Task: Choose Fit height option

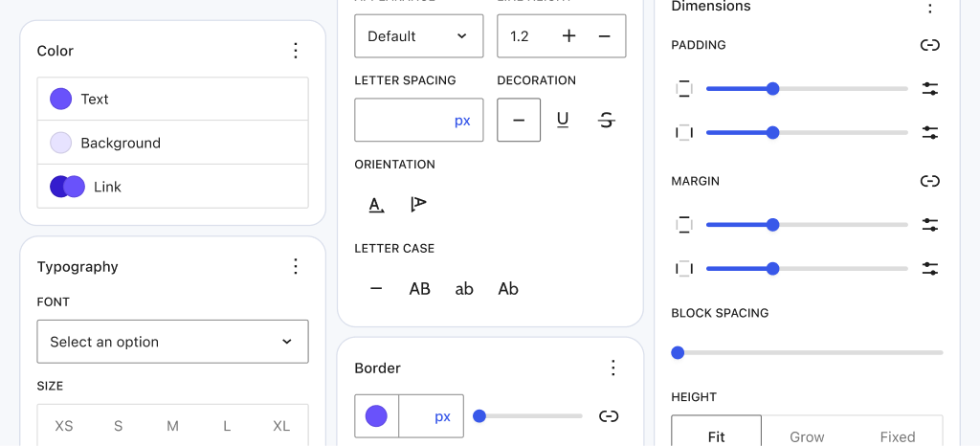Action: click(716, 431)
